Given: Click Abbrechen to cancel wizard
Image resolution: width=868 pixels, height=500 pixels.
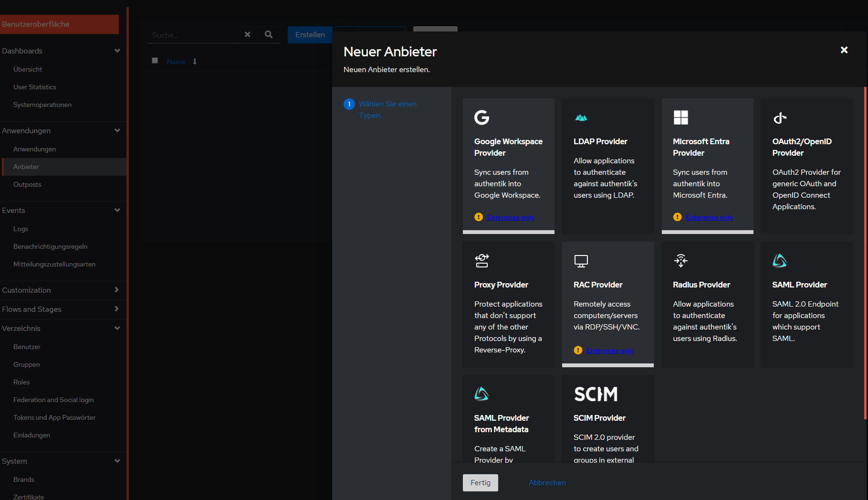Looking at the screenshot, I should coord(547,483).
